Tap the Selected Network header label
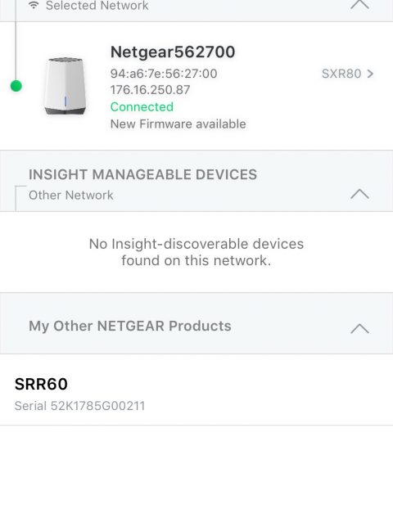The height and width of the screenshot is (532, 393). [x=97, y=5]
